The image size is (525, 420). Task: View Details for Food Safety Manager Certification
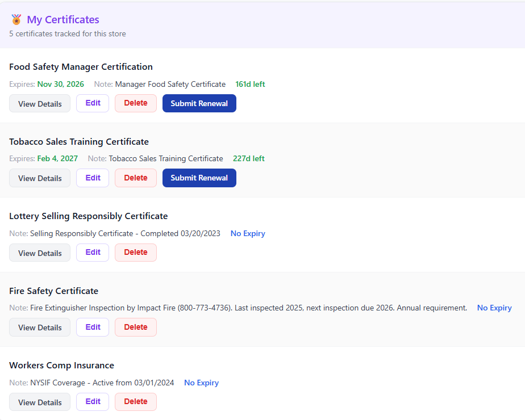point(40,104)
